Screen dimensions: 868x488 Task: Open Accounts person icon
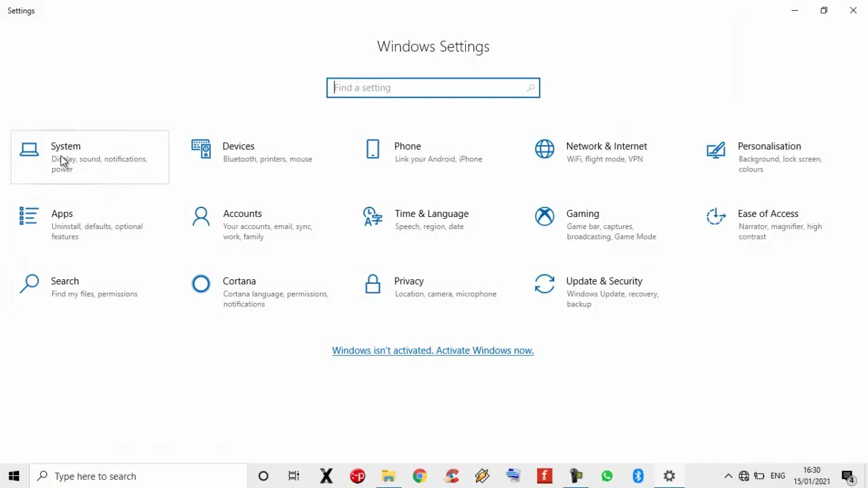[x=201, y=216]
